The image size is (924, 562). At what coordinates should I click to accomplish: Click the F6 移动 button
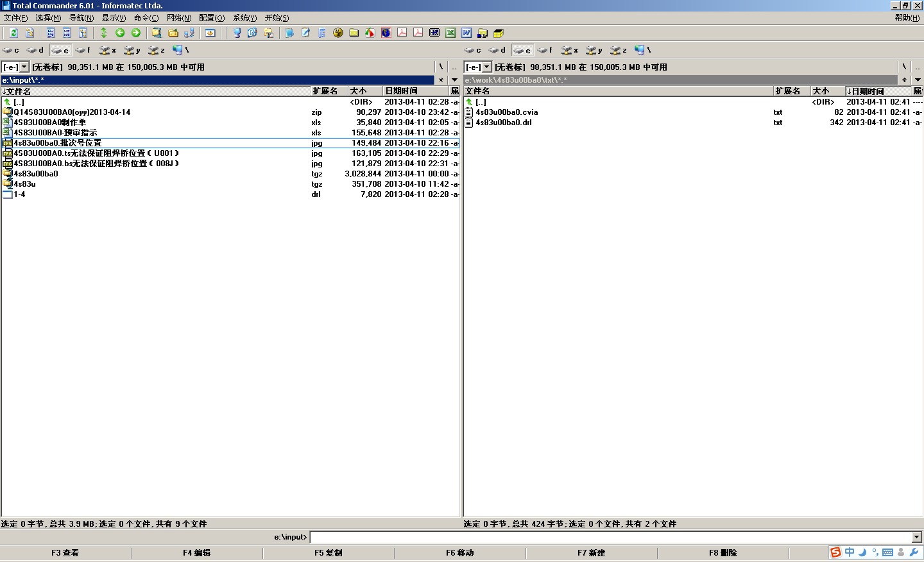coord(460,552)
